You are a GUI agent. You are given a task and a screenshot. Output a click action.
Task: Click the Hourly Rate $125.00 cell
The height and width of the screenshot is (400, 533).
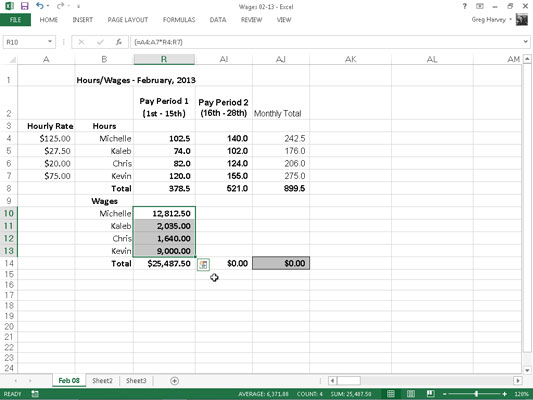pyautogui.click(x=46, y=139)
